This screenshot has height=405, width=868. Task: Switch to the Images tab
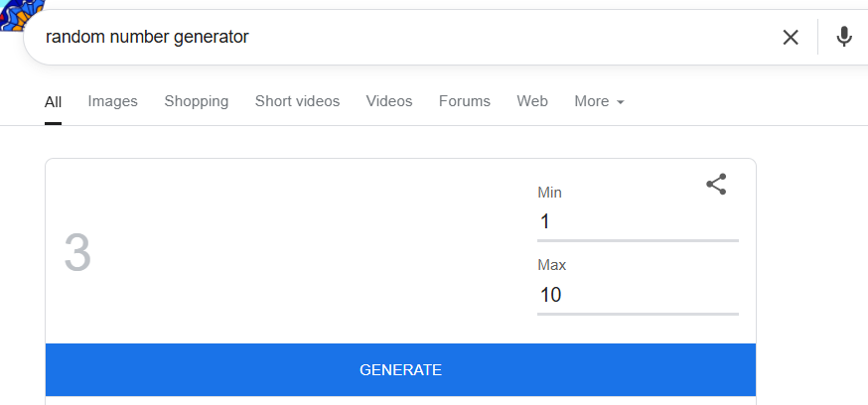pos(112,101)
